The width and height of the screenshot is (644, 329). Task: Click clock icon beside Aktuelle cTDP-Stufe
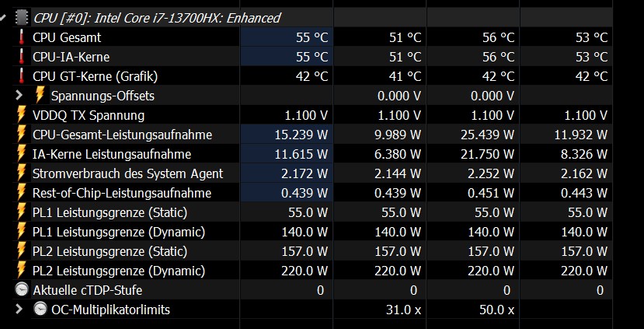point(22,289)
